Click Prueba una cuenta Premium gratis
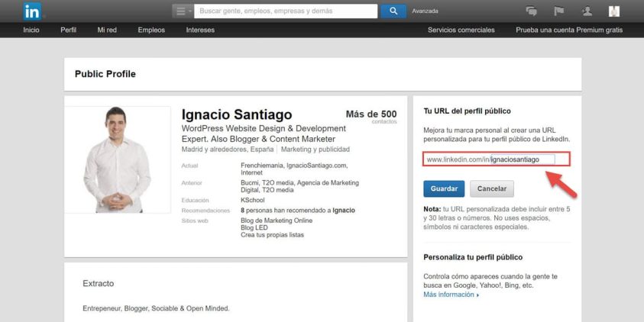The width and height of the screenshot is (644, 322). (569, 30)
